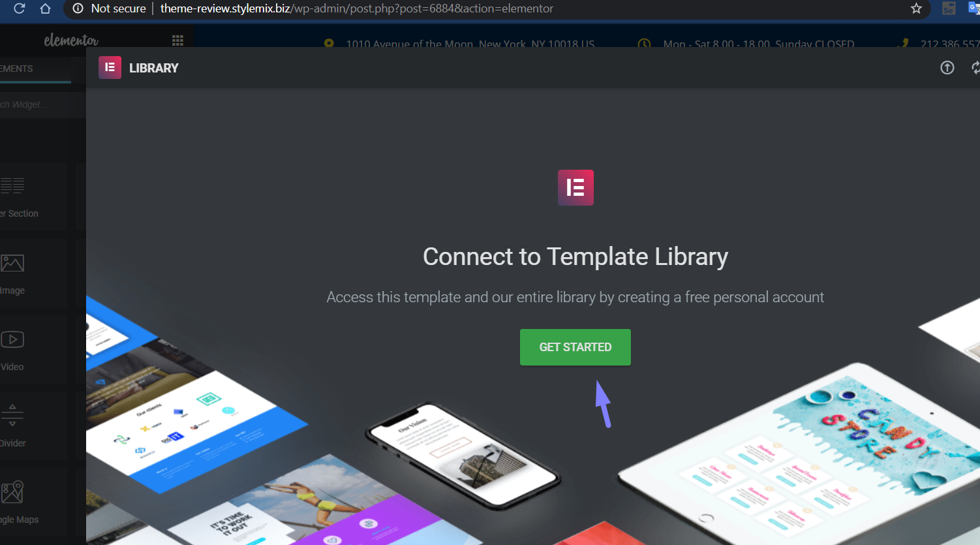Click the Connect to Template Library heading
The image size is (980, 545).
click(x=575, y=257)
